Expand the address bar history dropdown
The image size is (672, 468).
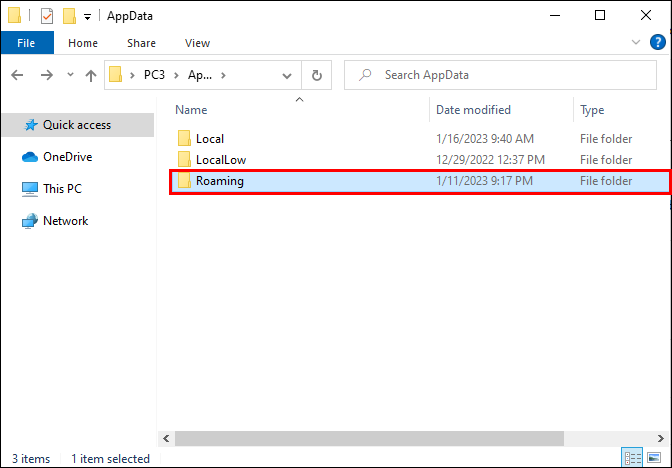pyautogui.click(x=287, y=76)
